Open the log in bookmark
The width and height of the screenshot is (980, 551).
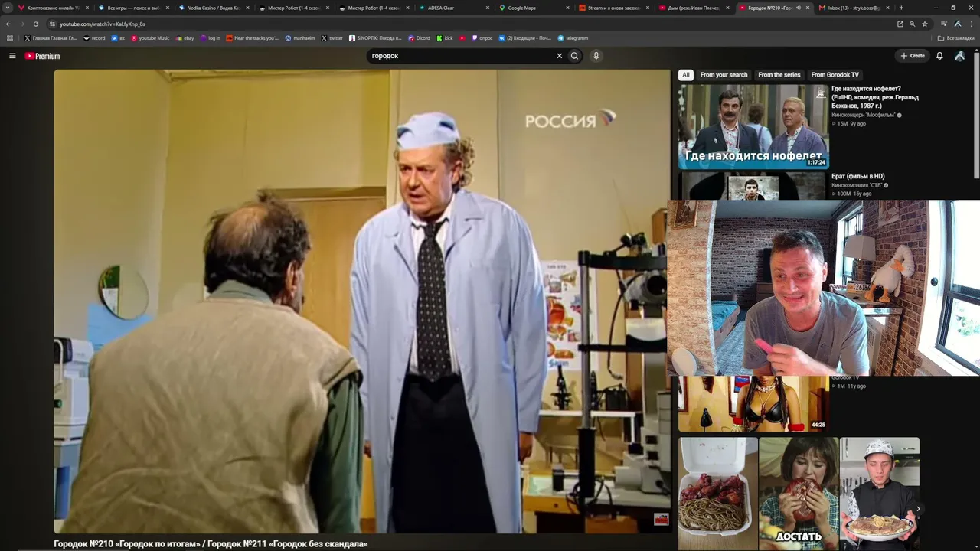pyautogui.click(x=209, y=38)
